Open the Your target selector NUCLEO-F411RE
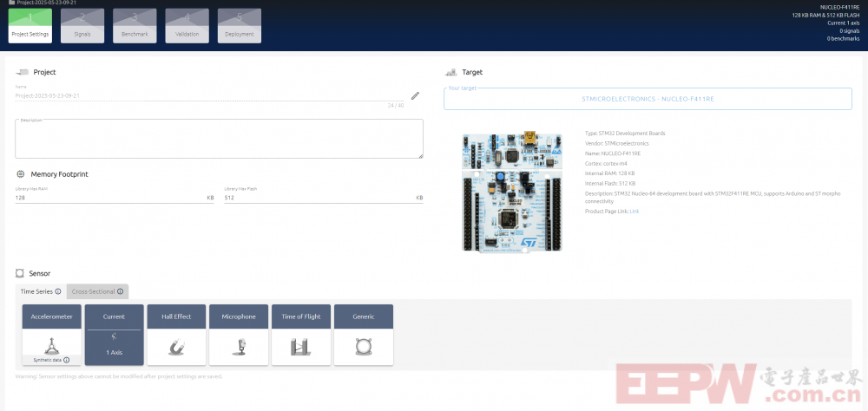This screenshot has height=411, width=868. point(648,99)
